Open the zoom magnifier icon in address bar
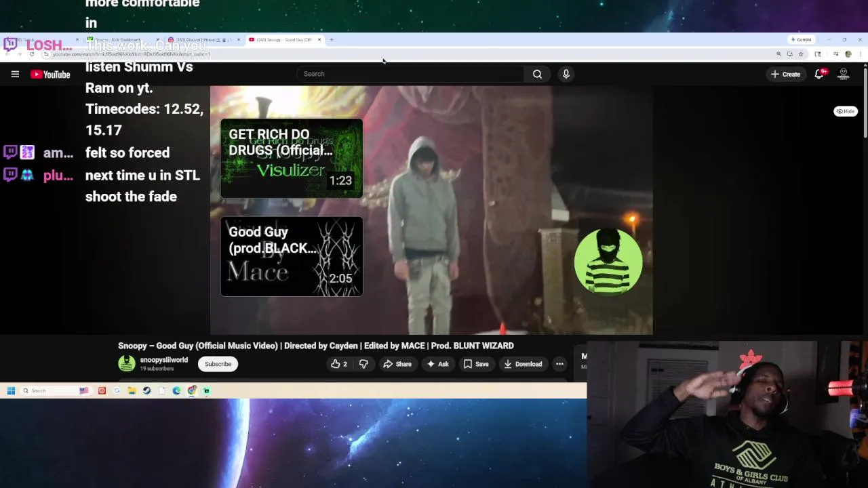868x488 pixels. click(x=778, y=54)
